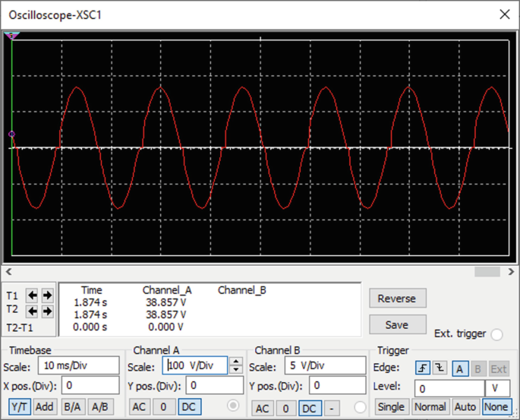Select the Channel A radio indicator

tap(234, 406)
